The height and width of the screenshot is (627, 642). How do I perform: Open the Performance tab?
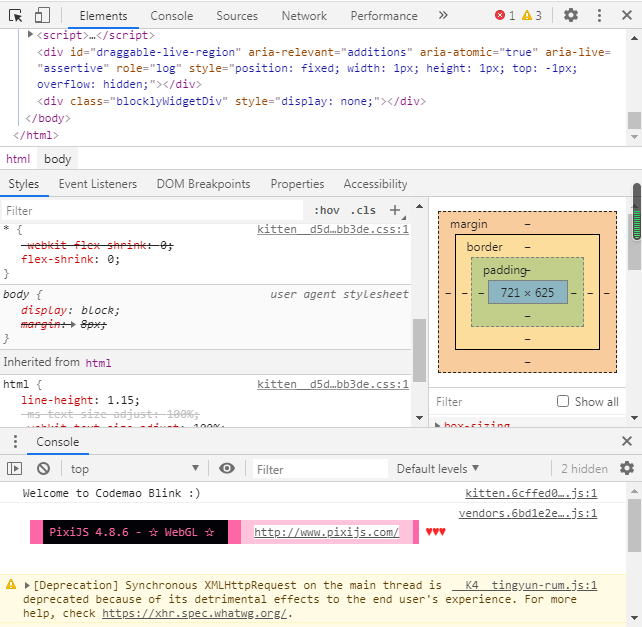point(384,16)
